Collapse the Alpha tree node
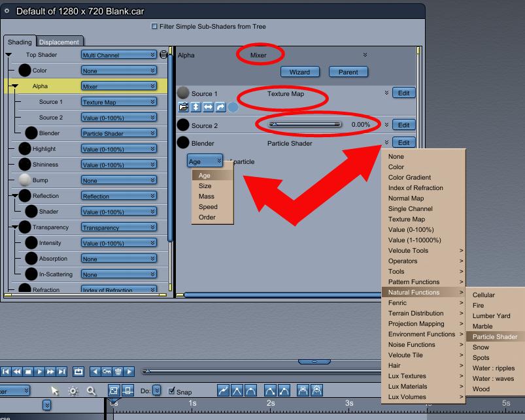 (x=14, y=86)
